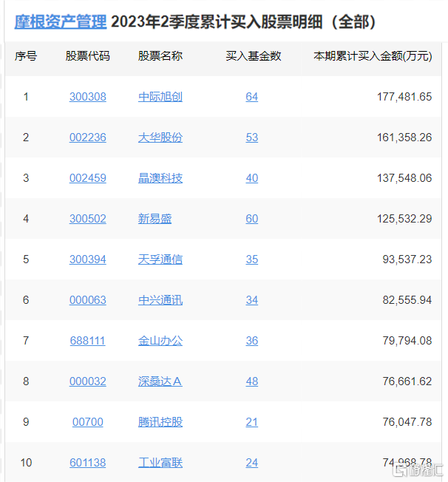The height and width of the screenshot is (482, 448).
Task: Select amount 76,661.62
Action: click(407, 381)
